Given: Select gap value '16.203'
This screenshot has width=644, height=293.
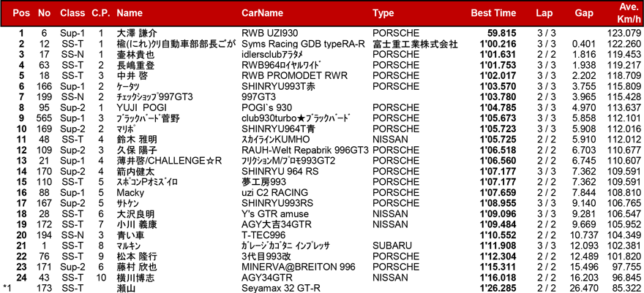Looking at the screenshot, I should click(x=585, y=278).
